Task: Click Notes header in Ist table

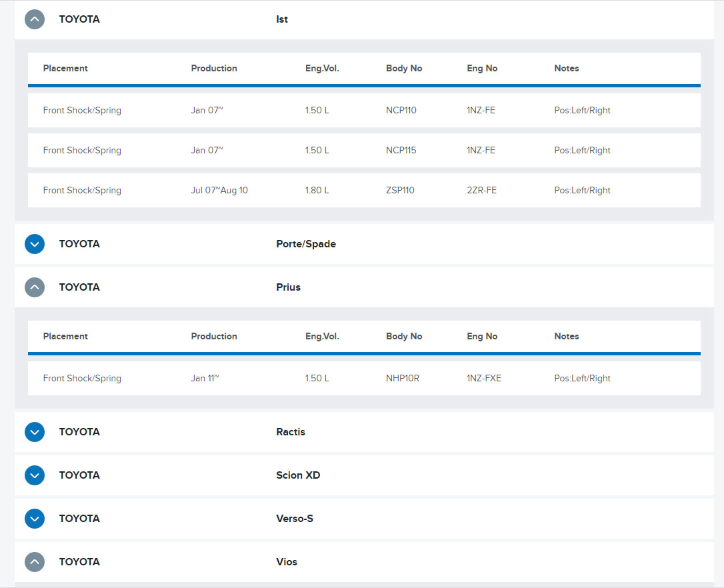Action: [x=567, y=69]
